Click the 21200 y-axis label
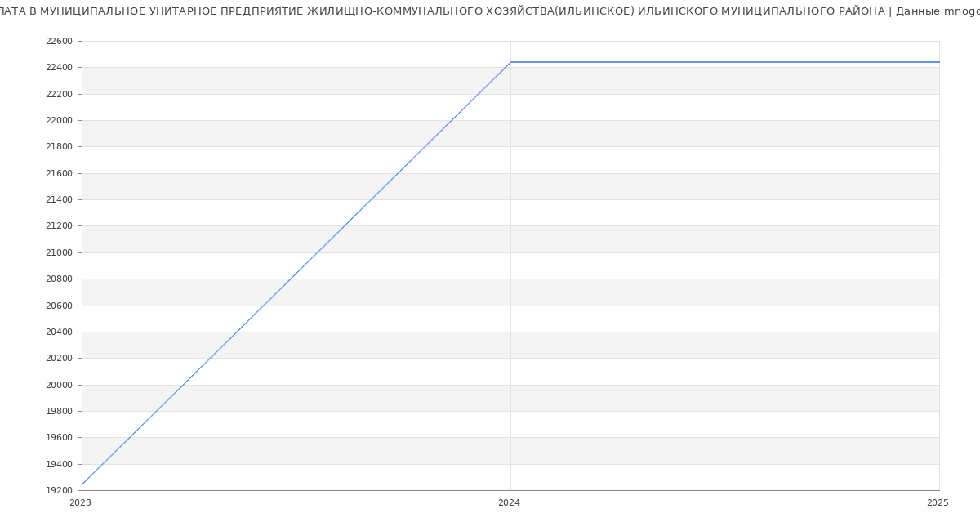This screenshot has width=980, height=531. 59,225
